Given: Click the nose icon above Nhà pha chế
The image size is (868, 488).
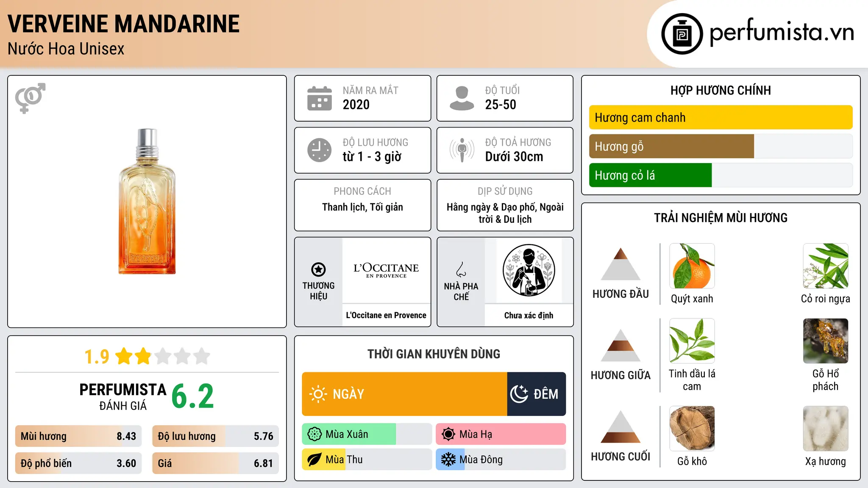Looking at the screenshot, I should point(461,269).
